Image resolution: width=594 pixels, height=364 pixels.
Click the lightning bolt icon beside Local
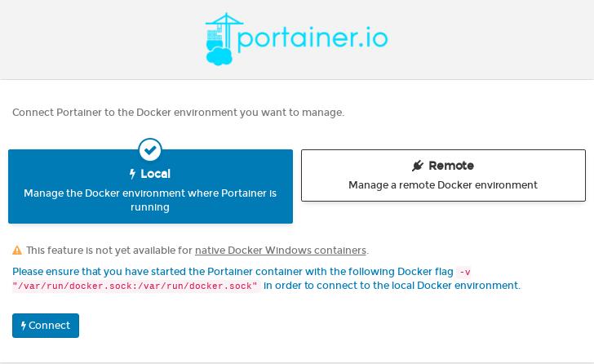[133, 174]
